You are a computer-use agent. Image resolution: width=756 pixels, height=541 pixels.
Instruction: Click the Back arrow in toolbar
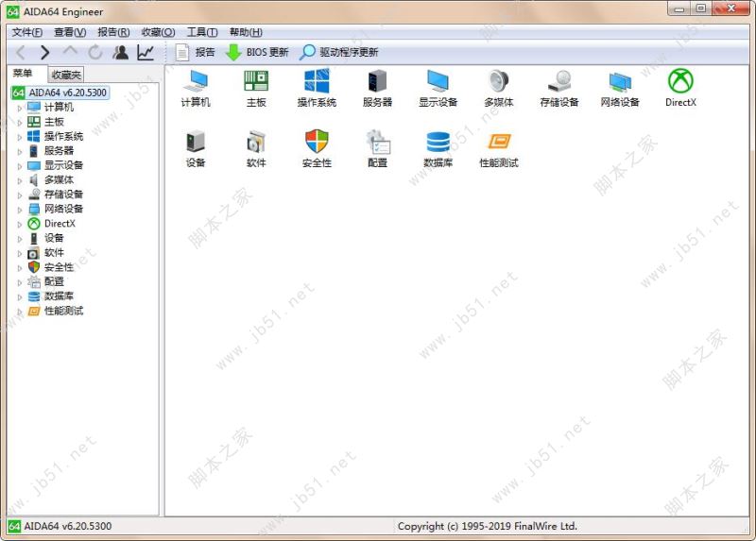click(20, 52)
